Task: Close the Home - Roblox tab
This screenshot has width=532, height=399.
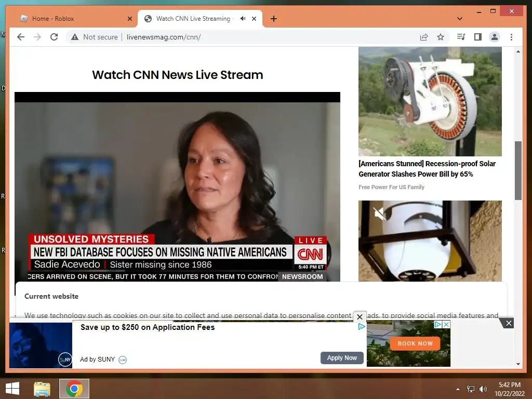Action: [129, 19]
